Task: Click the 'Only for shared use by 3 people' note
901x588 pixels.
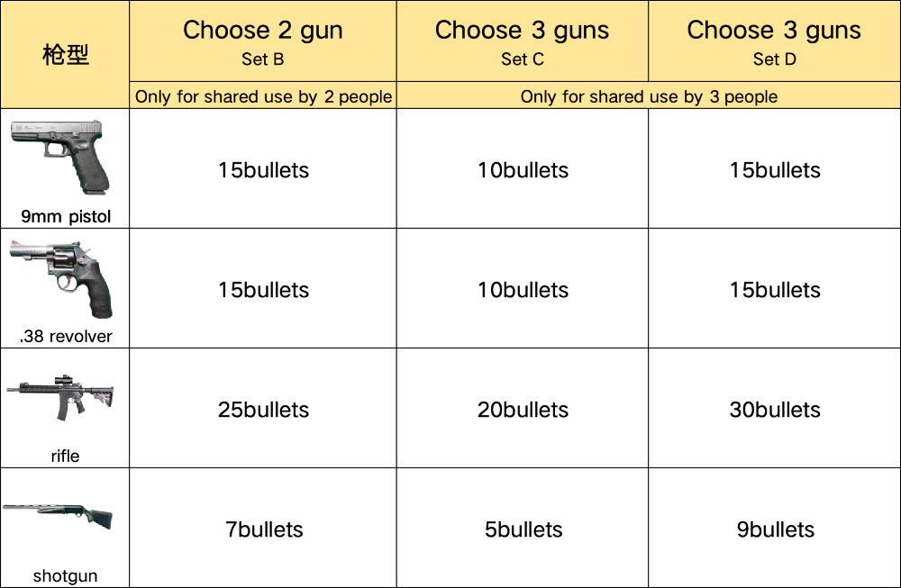Action: point(649,97)
